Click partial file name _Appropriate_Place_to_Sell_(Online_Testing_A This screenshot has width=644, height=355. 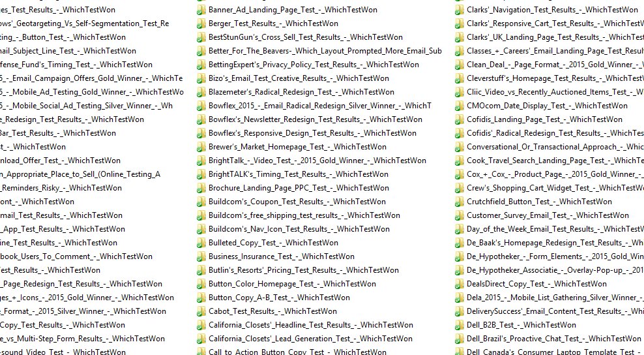(x=80, y=174)
